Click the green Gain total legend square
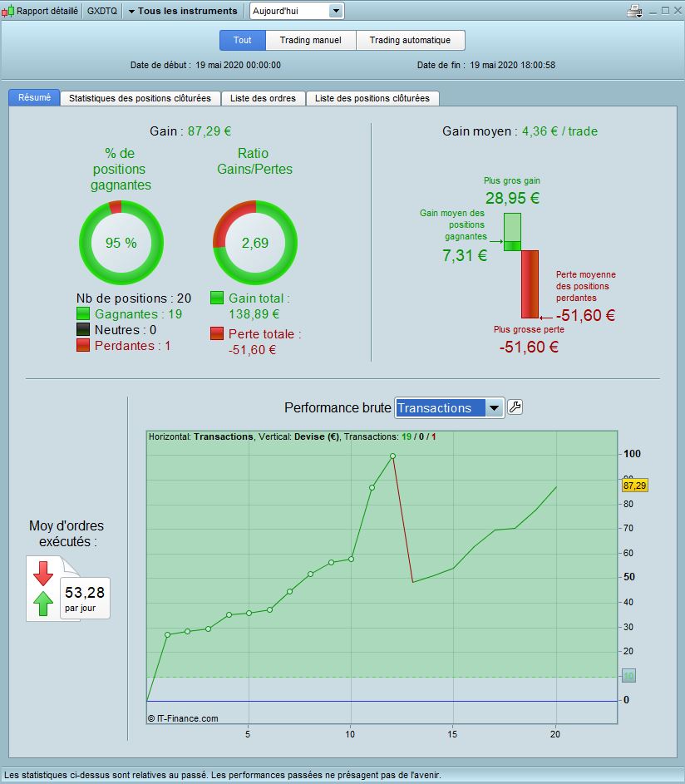Viewport: 685px width, 784px height. click(x=216, y=298)
